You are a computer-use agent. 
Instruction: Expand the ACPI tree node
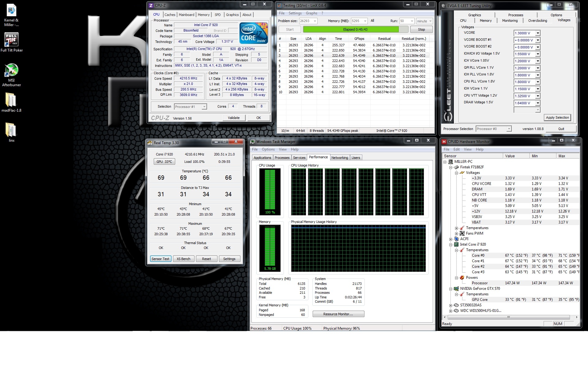(451, 239)
